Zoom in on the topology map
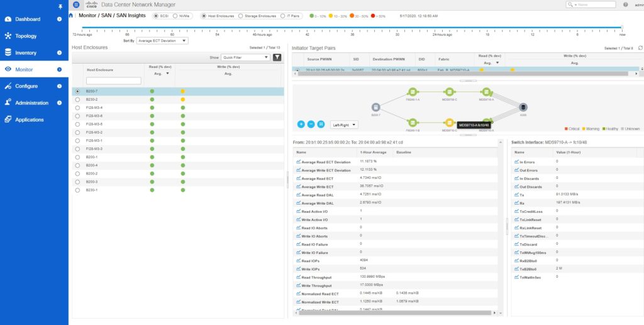This screenshot has width=644, height=325. pos(301,124)
